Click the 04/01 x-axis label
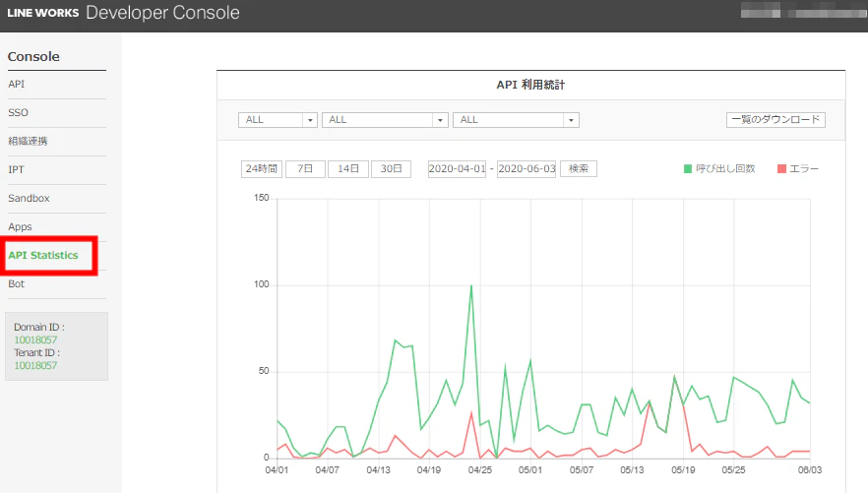 [277, 469]
